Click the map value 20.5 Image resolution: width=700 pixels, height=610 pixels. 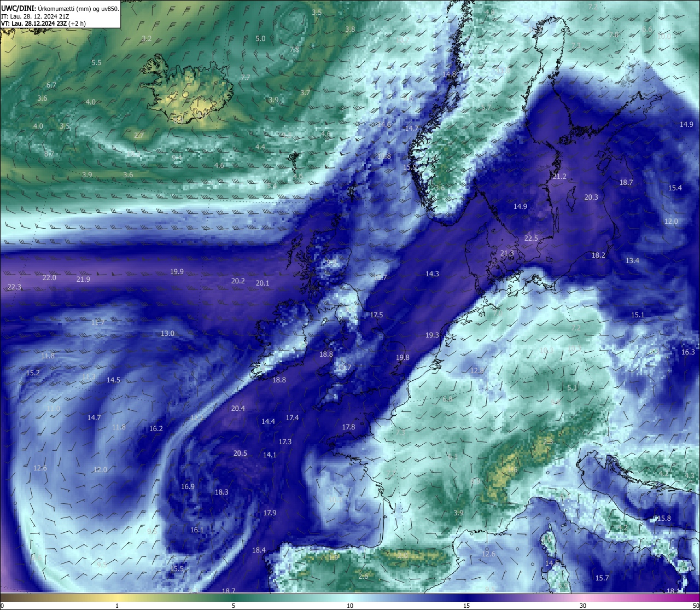[x=240, y=454]
